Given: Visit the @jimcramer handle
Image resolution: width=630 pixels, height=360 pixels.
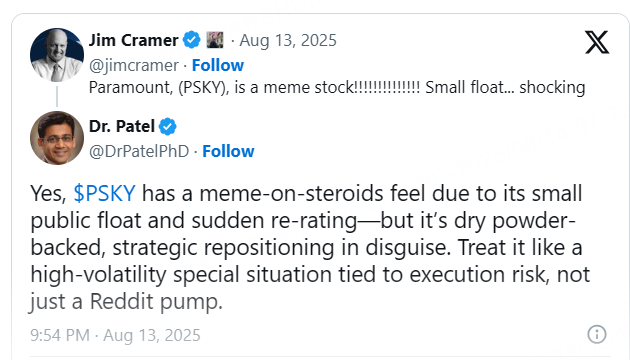Looking at the screenshot, I should (x=134, y=65).
